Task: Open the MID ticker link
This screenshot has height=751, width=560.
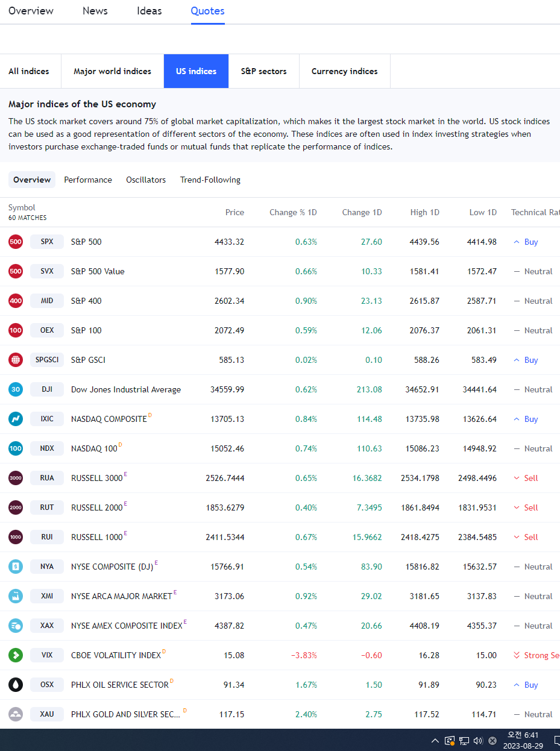Action: [47, 301]
